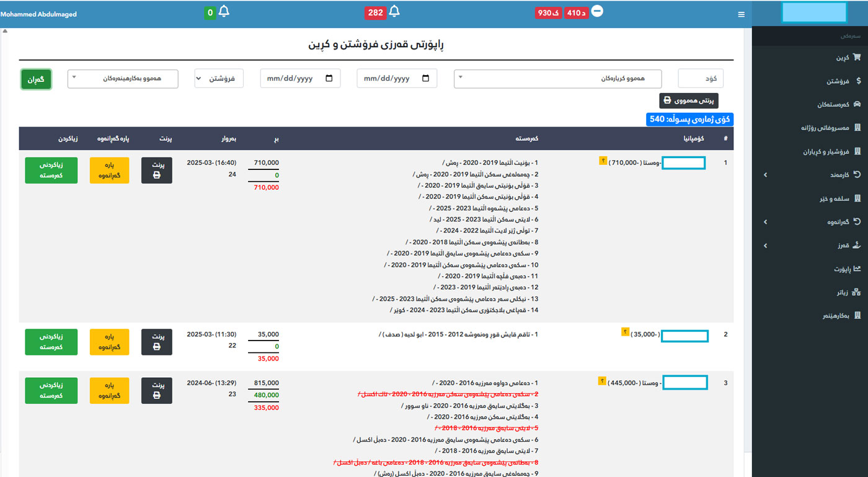
Task: Click the yellow question badge in row 2
Action: pos(625,332)
